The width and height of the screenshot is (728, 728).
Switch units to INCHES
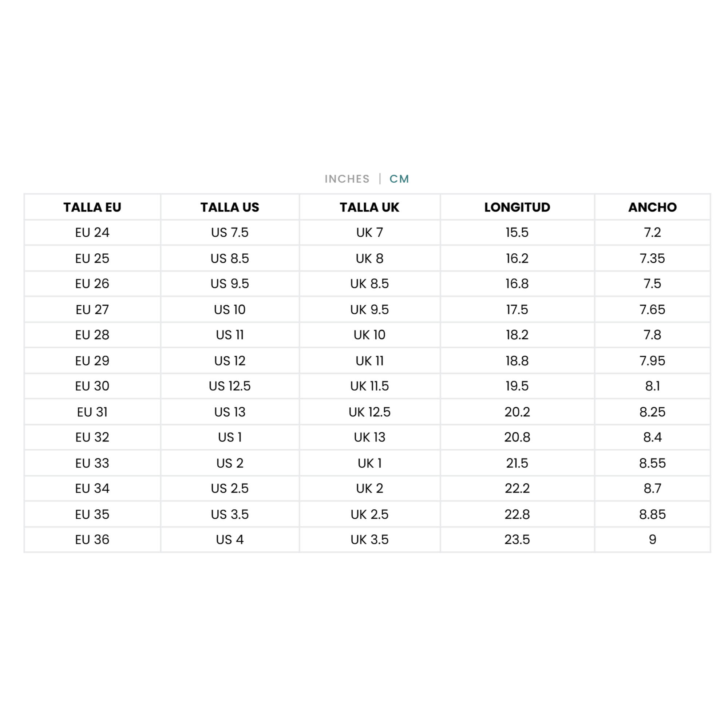(347, 179)
